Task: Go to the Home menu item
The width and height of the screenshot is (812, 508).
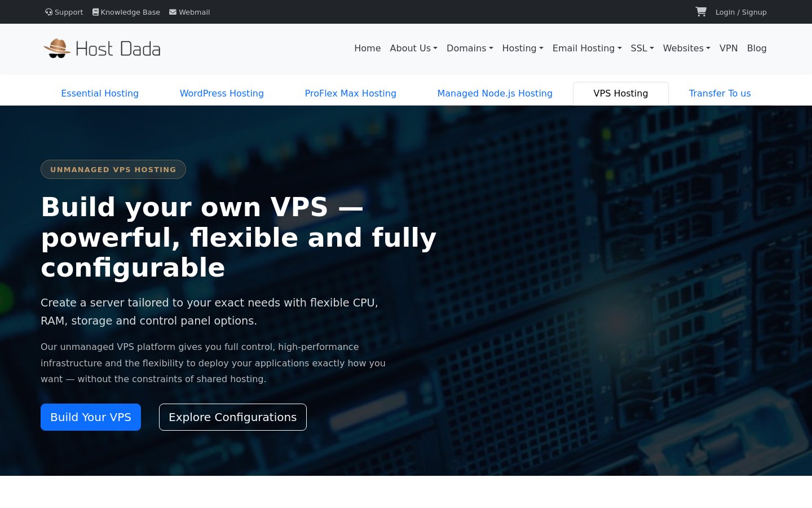Action: (x=368, y=48)
